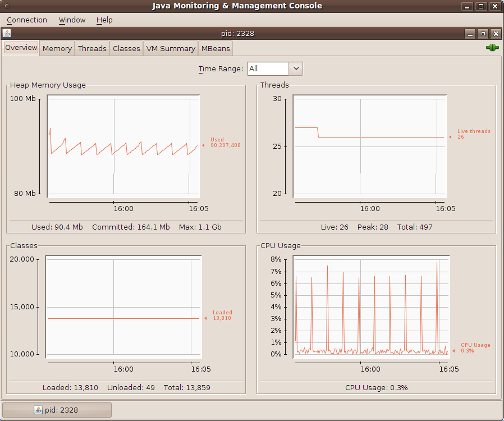Viewport: 504px width, 421px height.
Task: Click the 'Used: 90.4 Mb' summary value
Action: tap(57, 227)
